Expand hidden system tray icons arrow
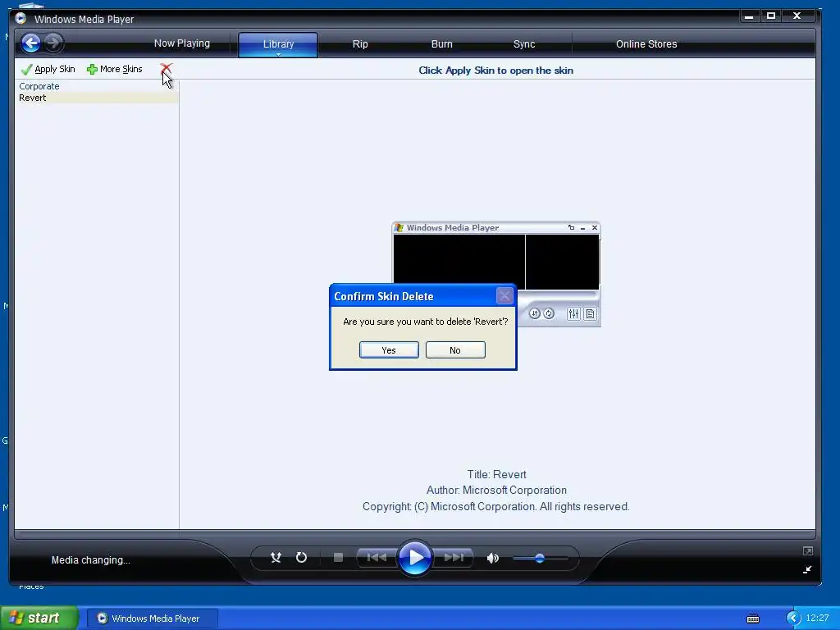This screenshot has height=630, width=840. click(x=793, y=619)
